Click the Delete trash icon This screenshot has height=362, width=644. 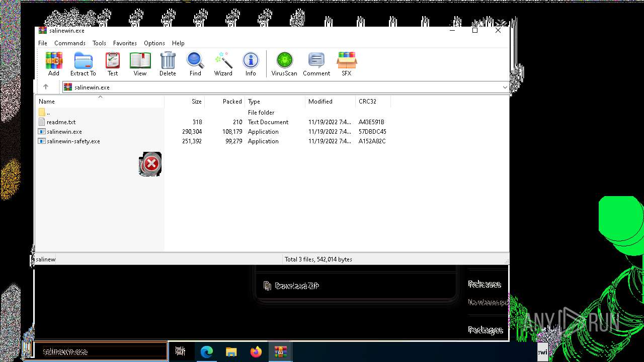[x=168, y=64]
